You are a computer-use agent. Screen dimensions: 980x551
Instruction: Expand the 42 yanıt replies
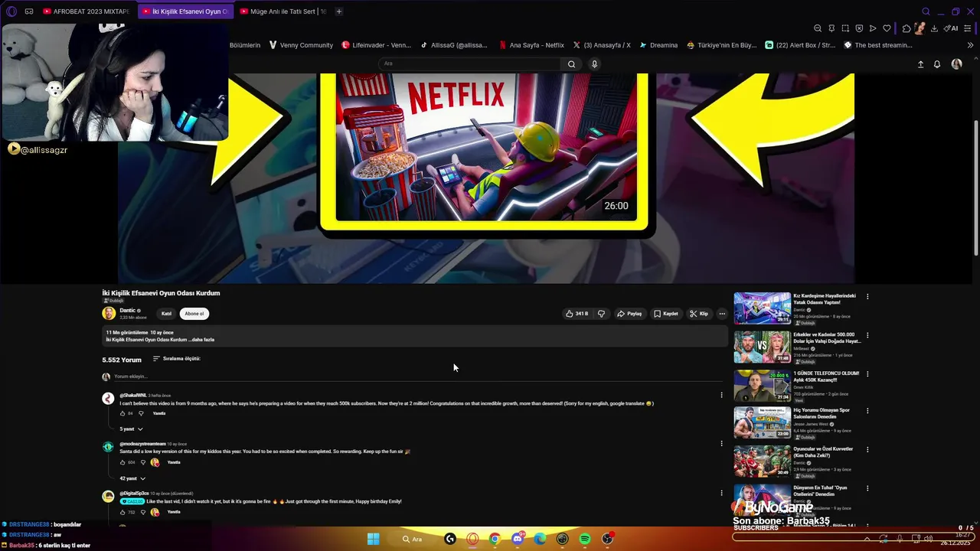coord(132,478)
